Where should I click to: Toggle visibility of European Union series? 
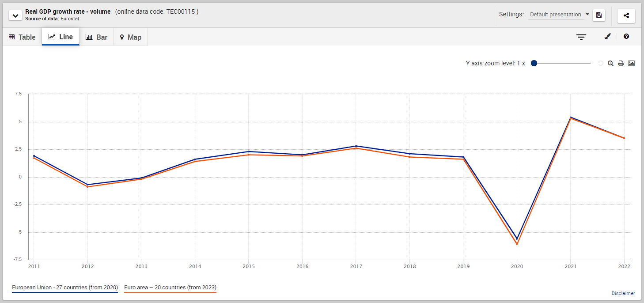tap(64, 287)
